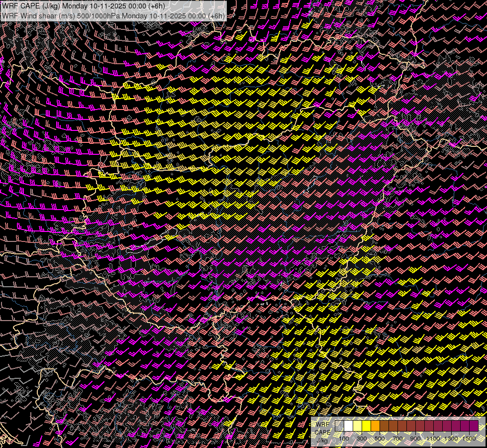This screenshot has width=487, height=448.
Task: Click the CAPE label in the legend box
Action: pyautogui.click(x=323, y=433)
